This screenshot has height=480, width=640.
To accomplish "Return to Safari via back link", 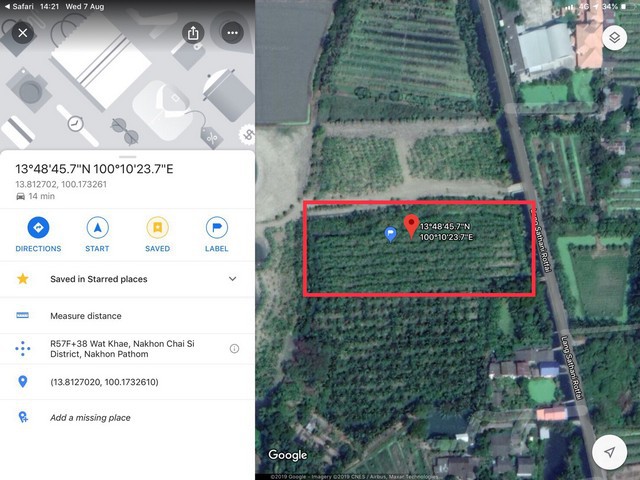I will [19, 7].
